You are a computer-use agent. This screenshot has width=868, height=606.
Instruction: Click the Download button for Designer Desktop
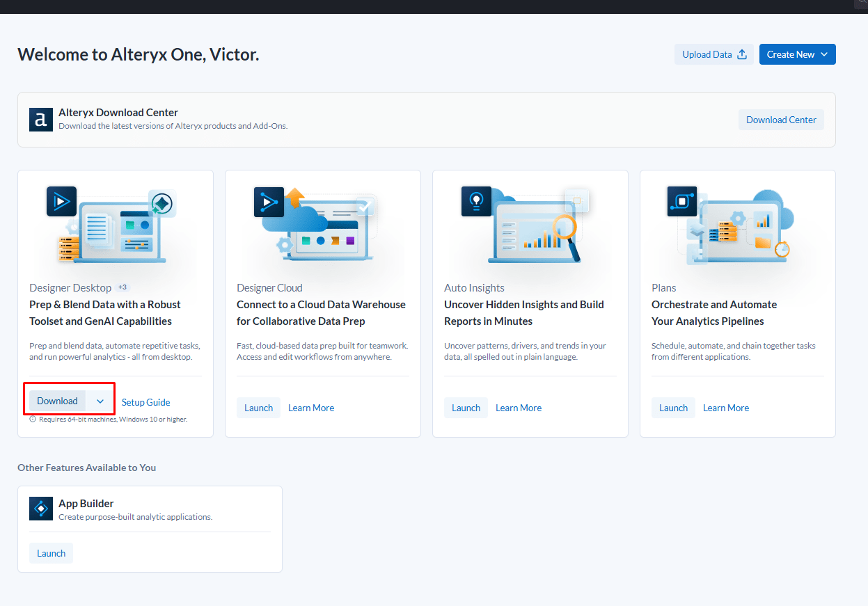pos(57,401)
